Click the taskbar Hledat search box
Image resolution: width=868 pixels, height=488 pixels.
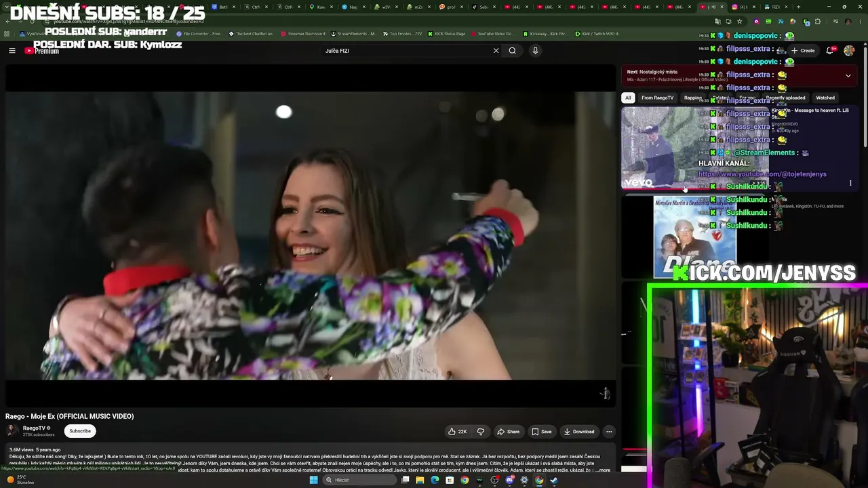click(359, 480)
